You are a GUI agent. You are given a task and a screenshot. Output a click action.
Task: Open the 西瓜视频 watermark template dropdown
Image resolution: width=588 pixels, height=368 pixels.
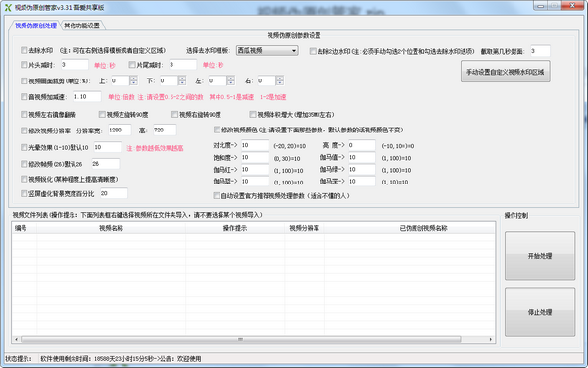[x=267, y=50]
